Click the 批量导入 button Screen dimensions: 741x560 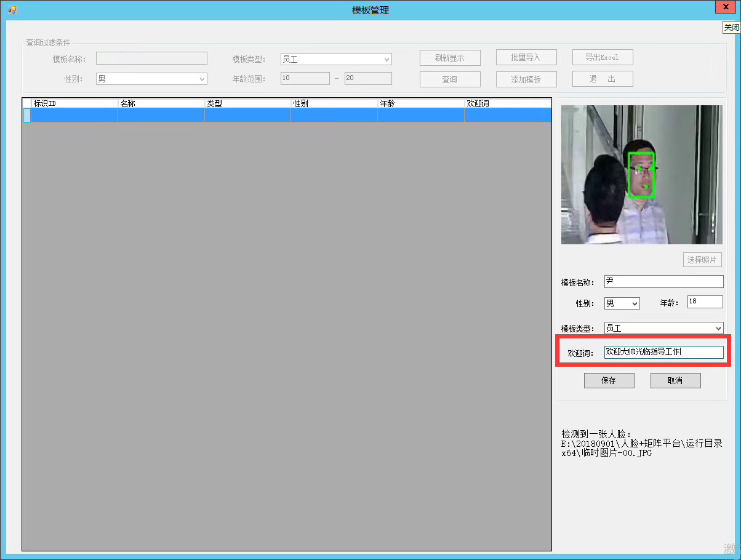[x=526, y=57]
